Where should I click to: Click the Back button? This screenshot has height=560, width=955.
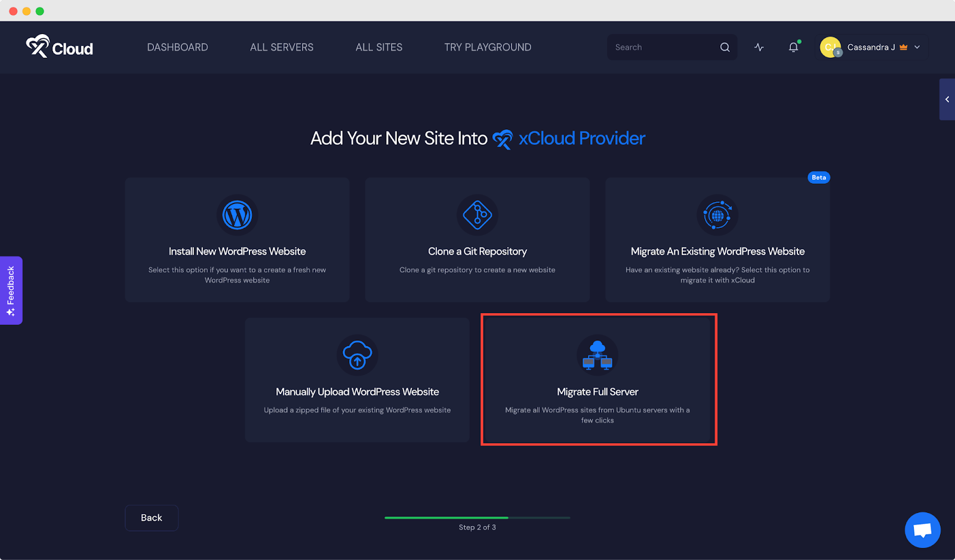151,518
